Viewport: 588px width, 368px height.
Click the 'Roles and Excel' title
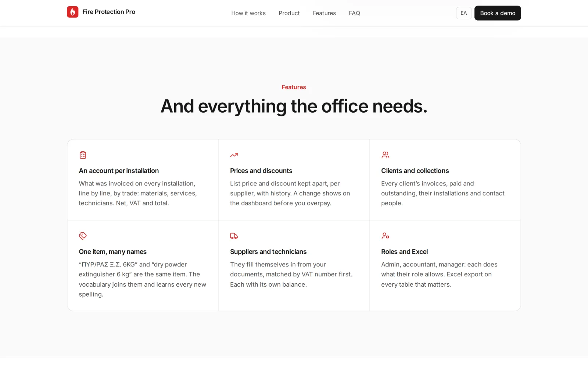(404, 252)
